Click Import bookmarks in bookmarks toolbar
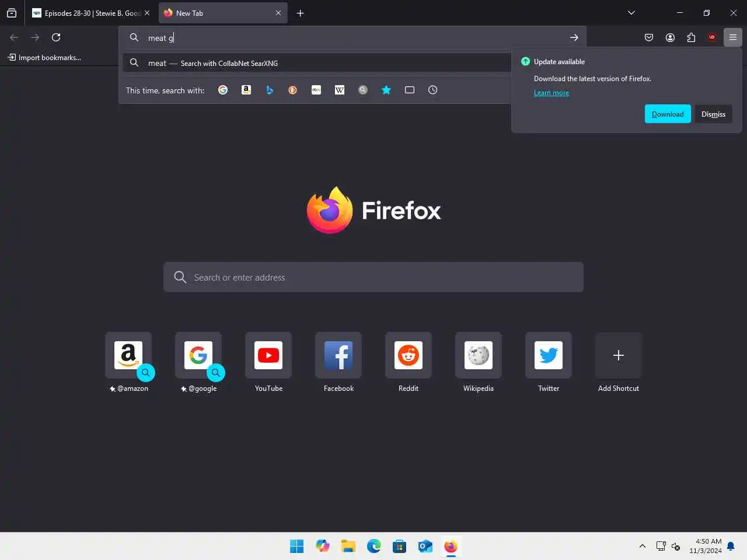This screenshot has height=560, width=747. [x=44, y=57]
